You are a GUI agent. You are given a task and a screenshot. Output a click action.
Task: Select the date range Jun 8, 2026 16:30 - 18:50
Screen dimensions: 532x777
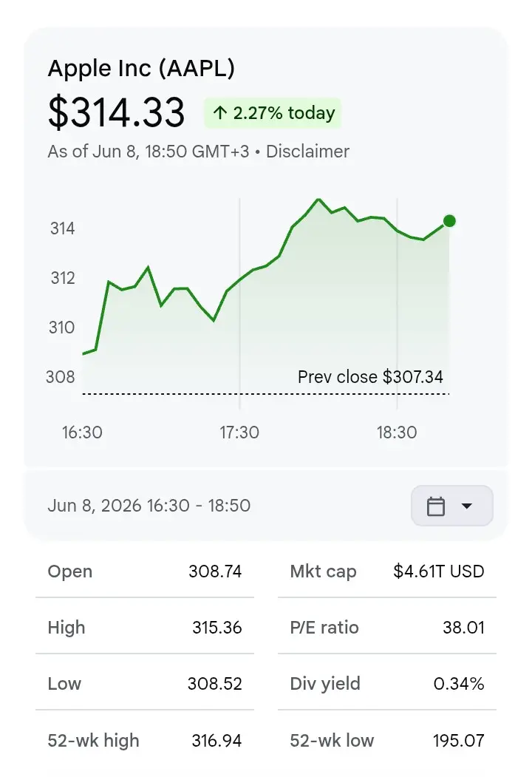pos(149,506)
